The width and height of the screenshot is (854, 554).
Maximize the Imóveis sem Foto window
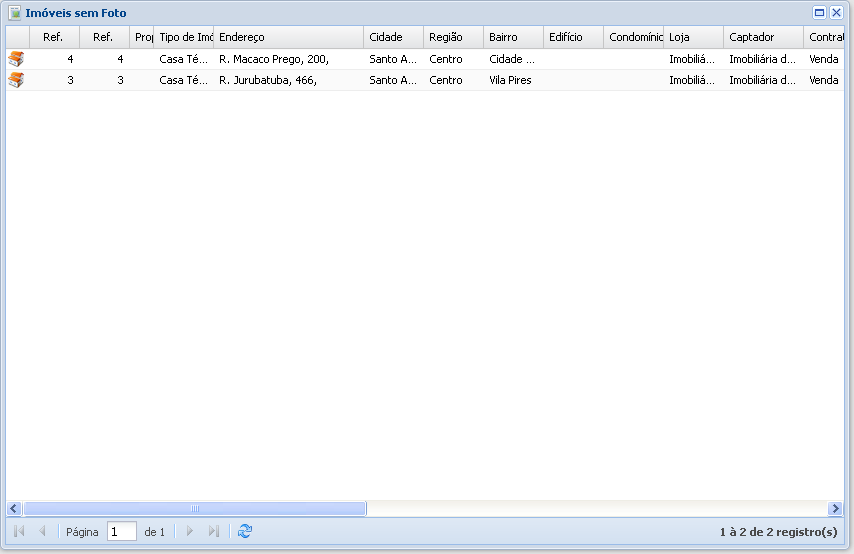(820, 13)
